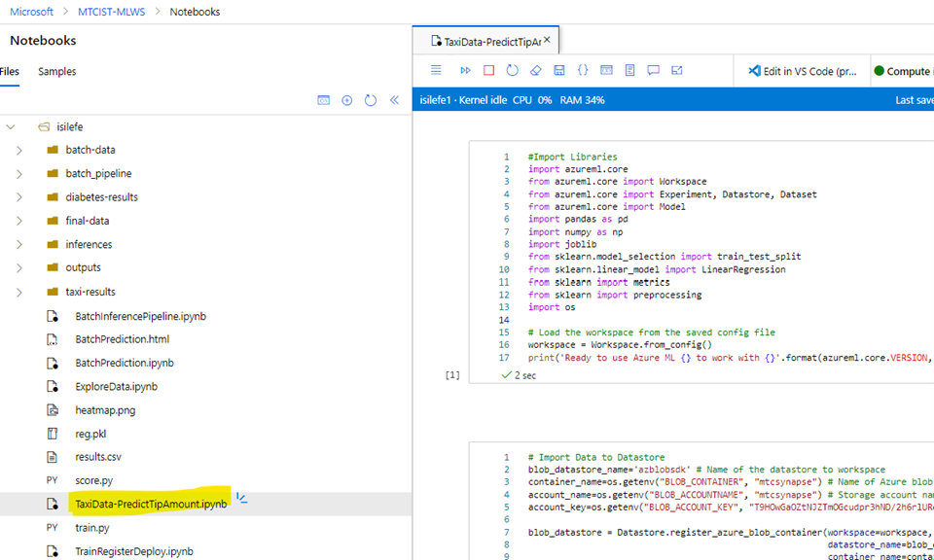The height and width of the screenshot is (560, 934).
Task: Expand the outputs folder
Action: pos(19,267)
